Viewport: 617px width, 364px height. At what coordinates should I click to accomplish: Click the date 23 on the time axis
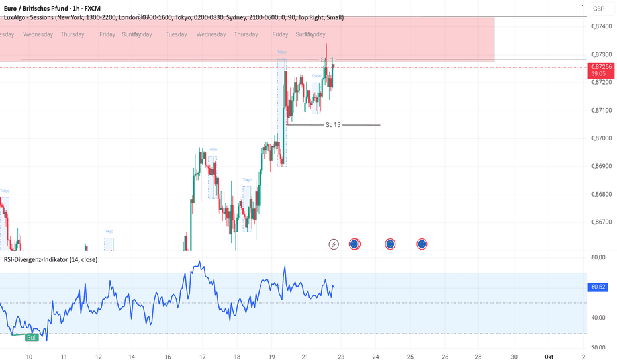pyautogui.click(x=341, y=357)
